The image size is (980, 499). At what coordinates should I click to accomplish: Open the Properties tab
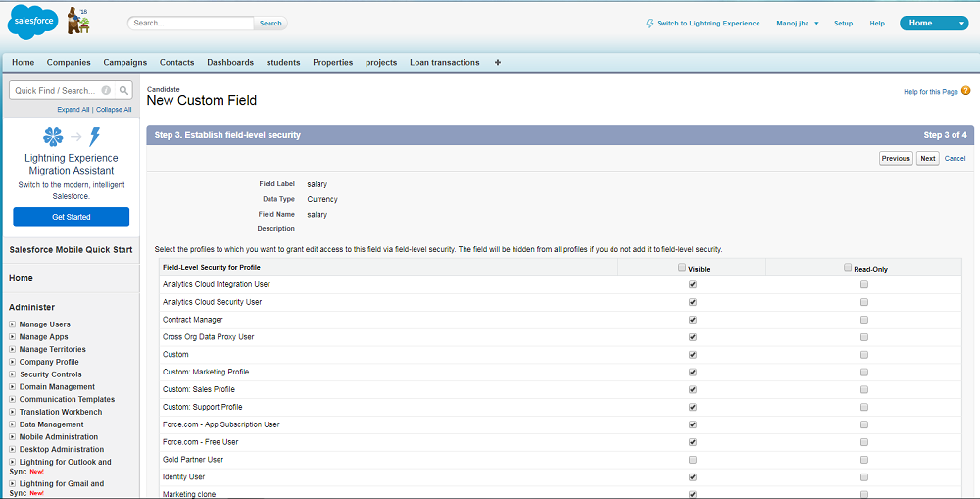[x=333, y=62]
